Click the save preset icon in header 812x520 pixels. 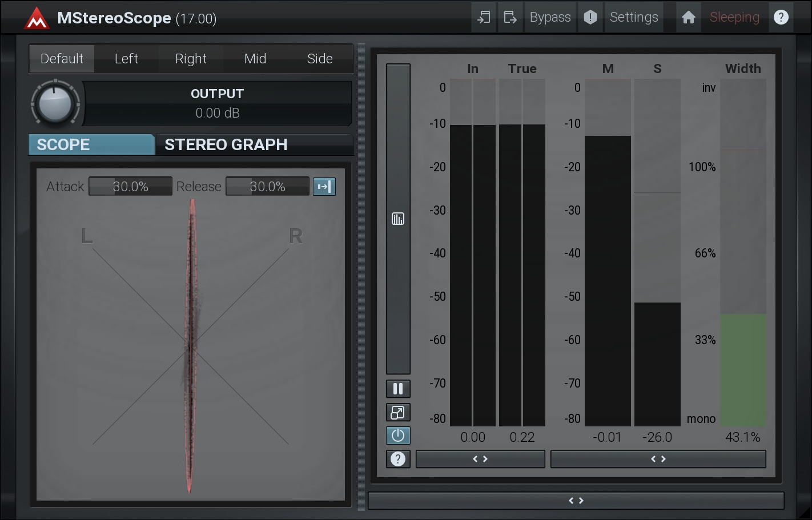[510, 18]
